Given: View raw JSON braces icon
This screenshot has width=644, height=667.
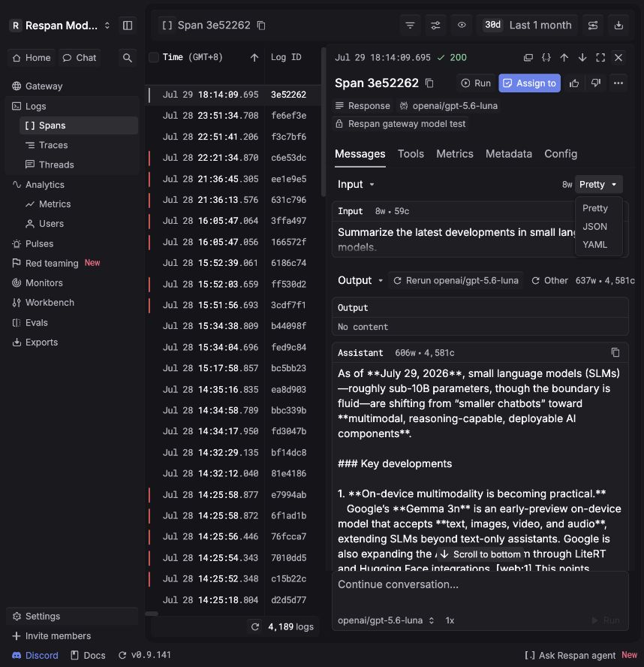Looking at the screenshot, I should coord(546,57).
